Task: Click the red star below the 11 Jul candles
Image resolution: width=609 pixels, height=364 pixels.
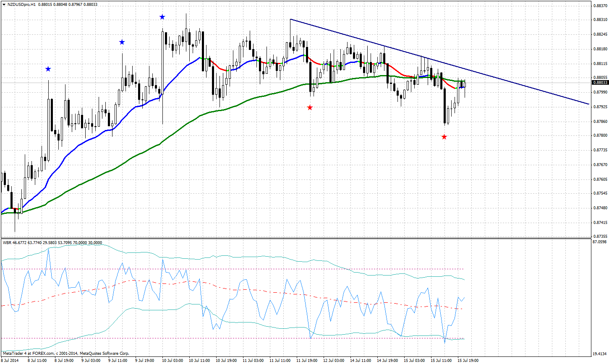Action: click(x=309, y=107)
